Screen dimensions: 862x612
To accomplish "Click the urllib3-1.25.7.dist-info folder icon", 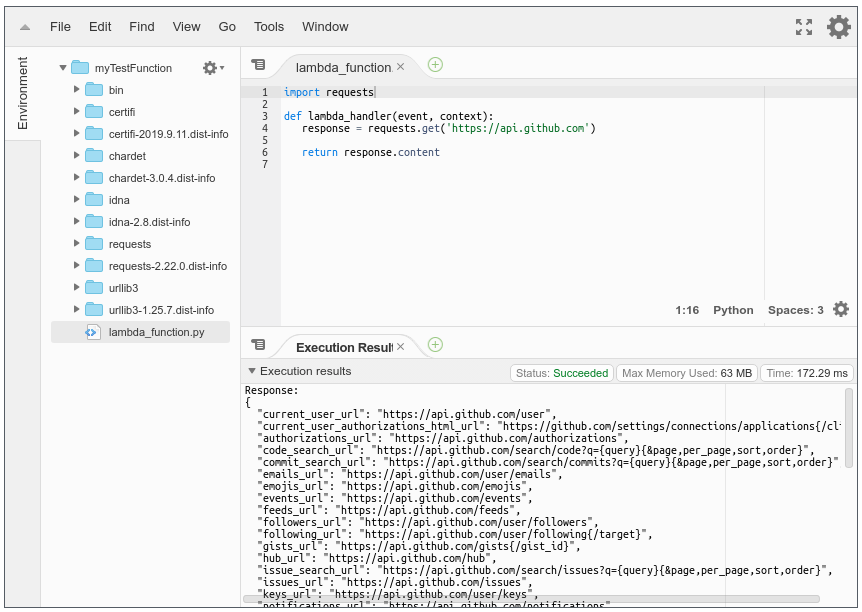I will pyautogui.click(x=94, y=310).
